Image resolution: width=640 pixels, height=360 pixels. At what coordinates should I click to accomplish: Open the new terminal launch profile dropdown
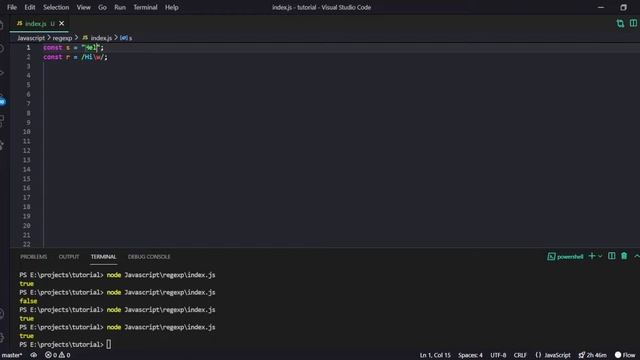point(600,256)
